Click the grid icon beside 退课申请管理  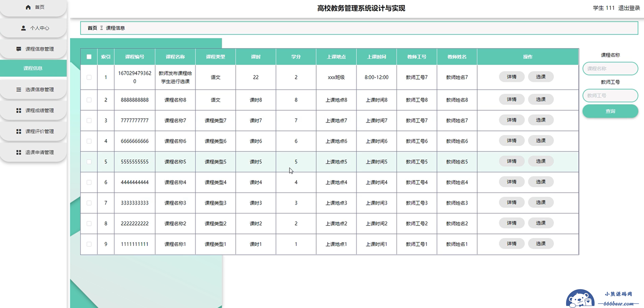point(19,152)
